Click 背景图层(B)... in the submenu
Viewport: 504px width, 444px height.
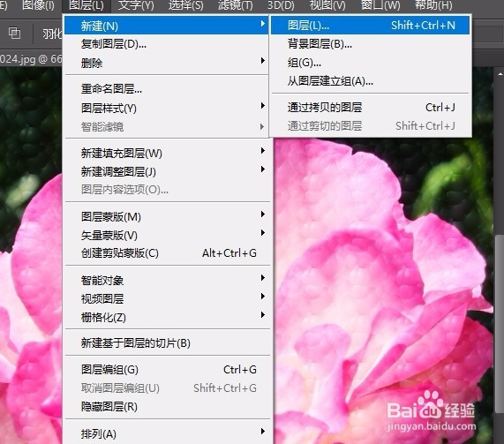371,44
